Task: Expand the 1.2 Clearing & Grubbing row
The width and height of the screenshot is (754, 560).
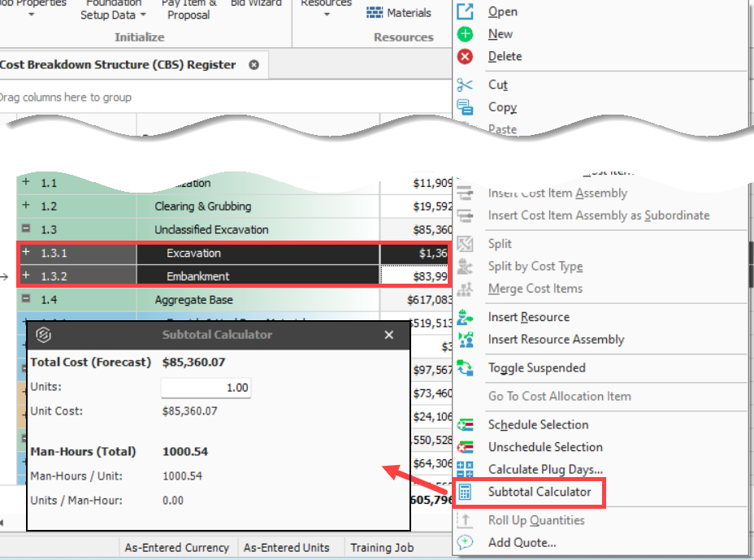Action: [25, 206]
